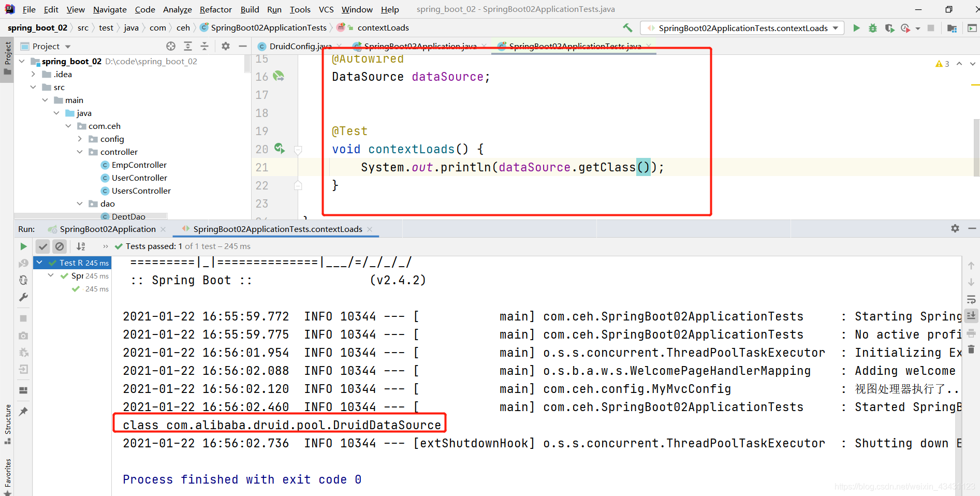Open the VCS menu
Viewport: 980px width, 496px height.
point(326,9)
